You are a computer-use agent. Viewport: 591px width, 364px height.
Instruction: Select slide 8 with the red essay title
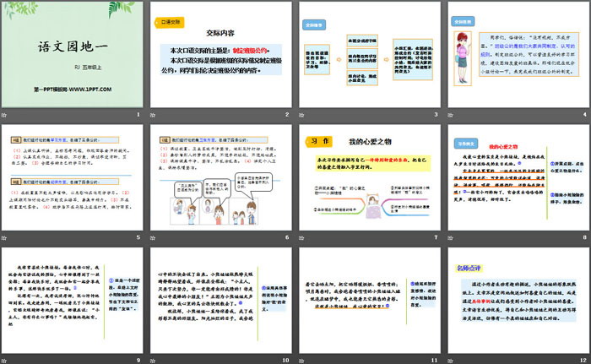click(518, 177)
